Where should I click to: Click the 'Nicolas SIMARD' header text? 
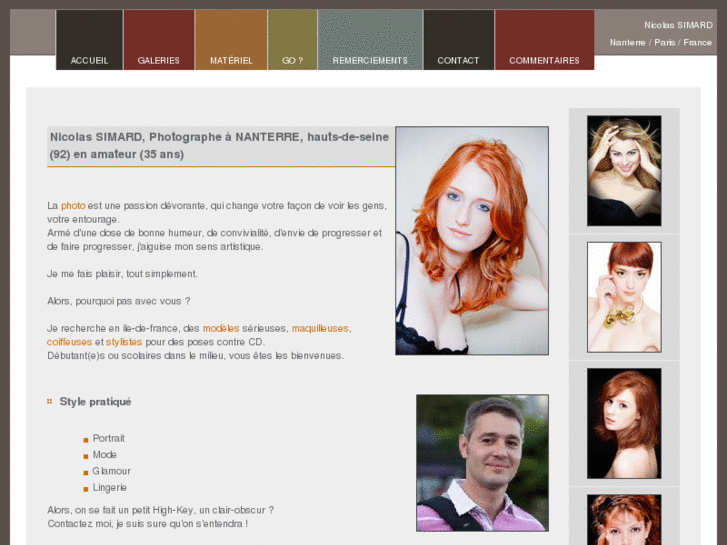678,25
